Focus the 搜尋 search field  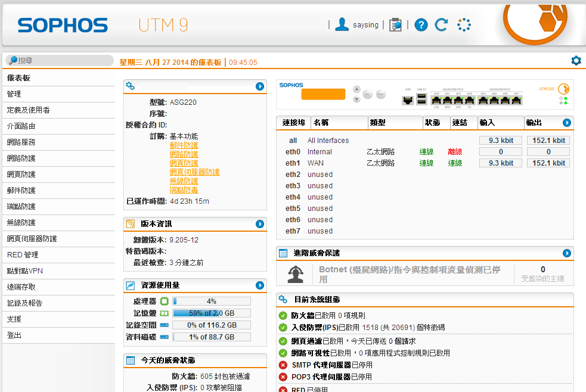pos(60,61)
